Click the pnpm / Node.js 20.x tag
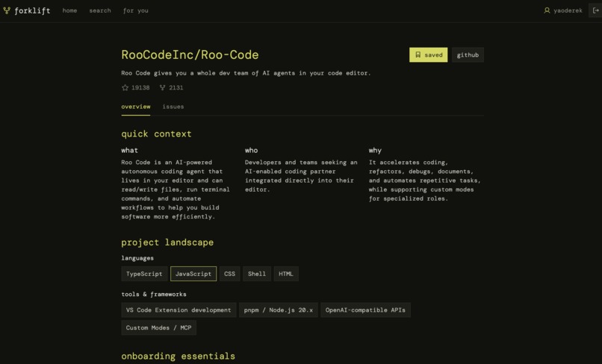The height and width of the screenshot is (364, 602). (x=279, y=310)
